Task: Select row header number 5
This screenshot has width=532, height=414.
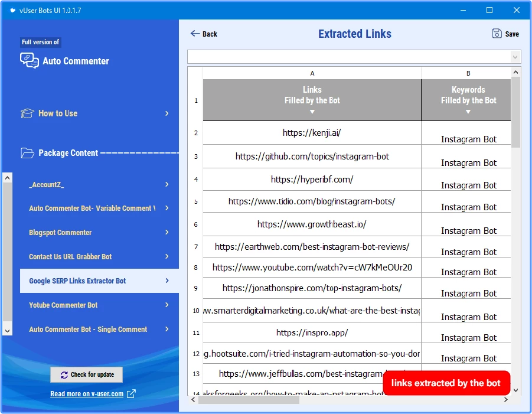Action: [x=196, y=201]
